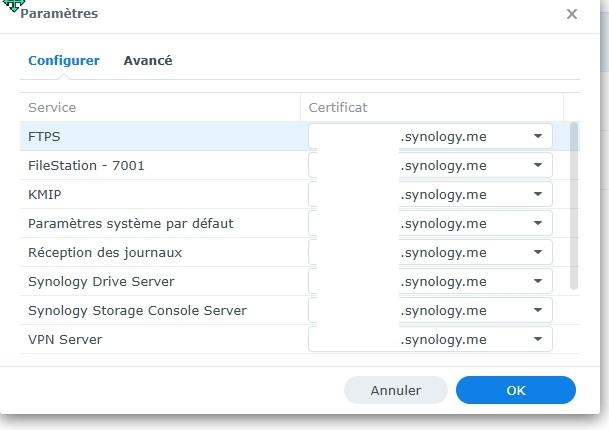Viewport: 609px width, 430px height.
Task: Cancel with the Annuler button
Action: (396, 390)
